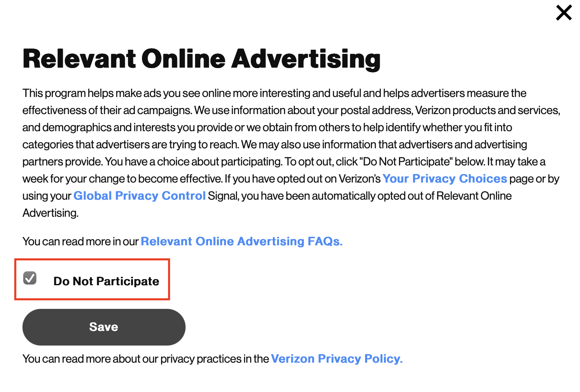Select the Do Not Participate label text
Image resolution: width=580 pixels, height=392 pixels.
tap(106, 281)
